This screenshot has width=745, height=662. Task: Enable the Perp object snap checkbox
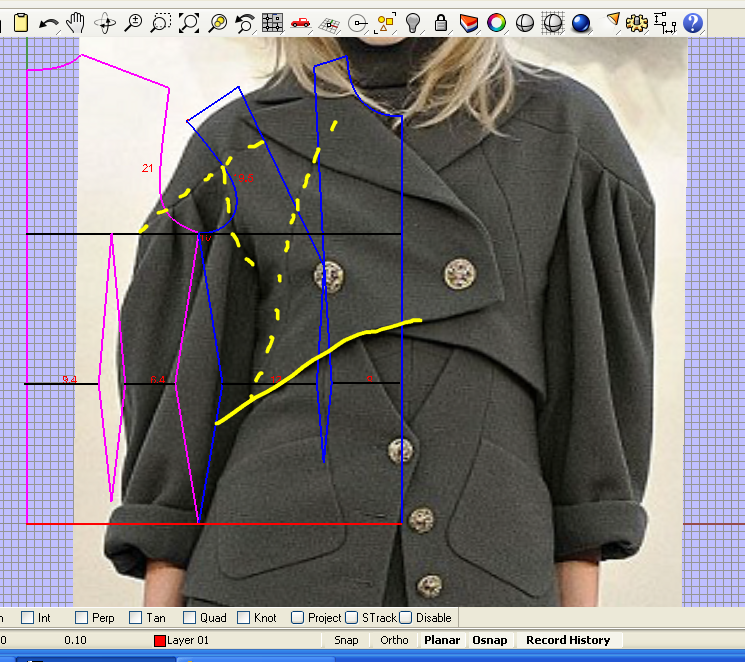(81, 617)
